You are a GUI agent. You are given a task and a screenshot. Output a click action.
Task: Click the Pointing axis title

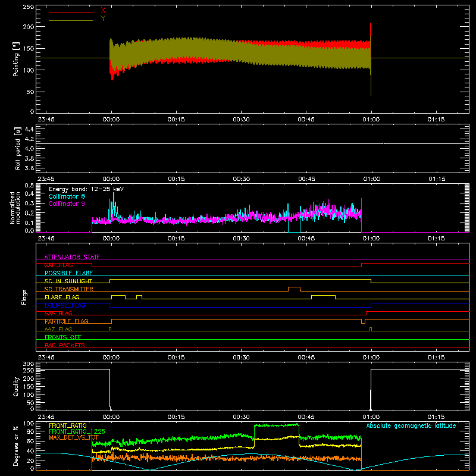point(16,59)
